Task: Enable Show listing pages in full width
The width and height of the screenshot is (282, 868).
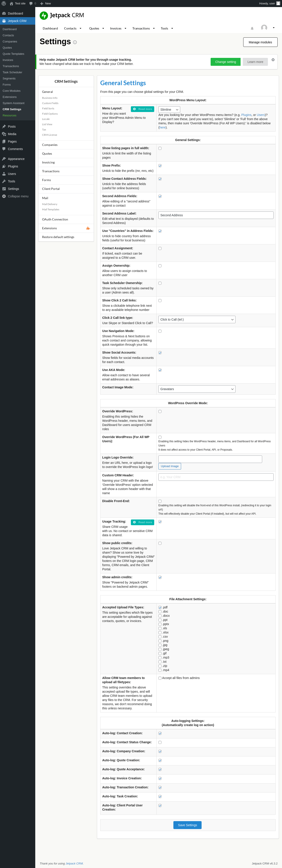Action: (x=160, y=148)
